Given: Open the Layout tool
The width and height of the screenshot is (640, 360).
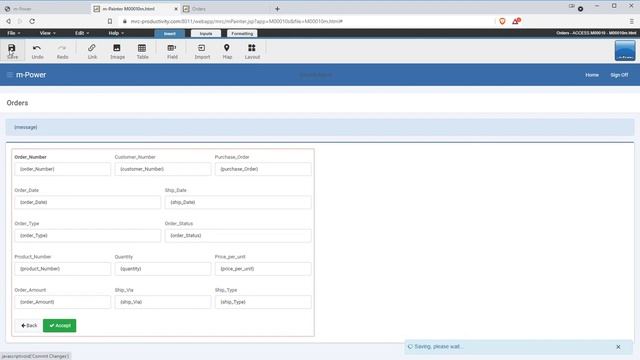Looking at the screenshot, I should [x=252, y=51].
